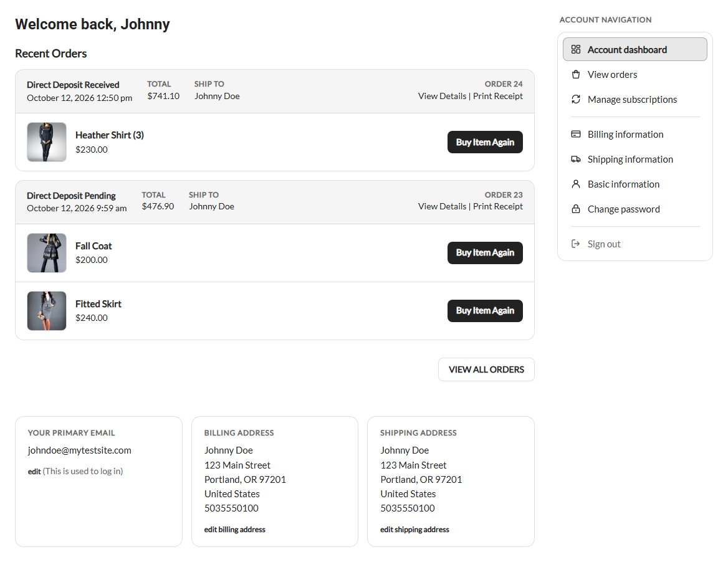Screen dimensions: 728x562
Task: Edit the primary email address
Action: [34, 472]
